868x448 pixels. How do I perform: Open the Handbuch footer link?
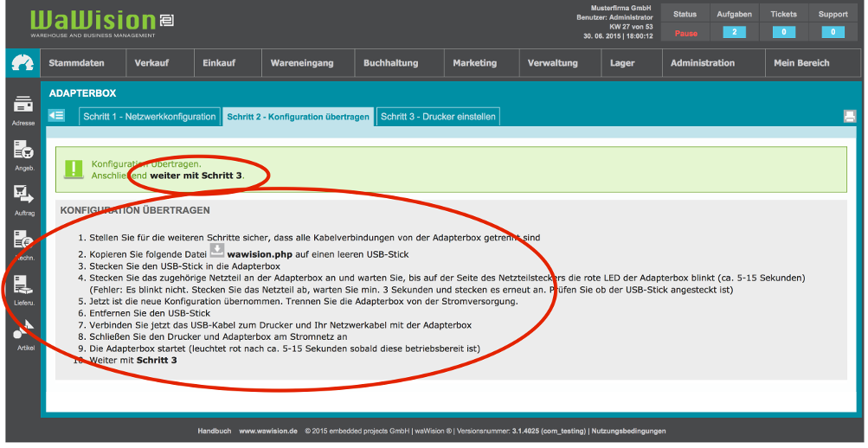tap(214, 431)
